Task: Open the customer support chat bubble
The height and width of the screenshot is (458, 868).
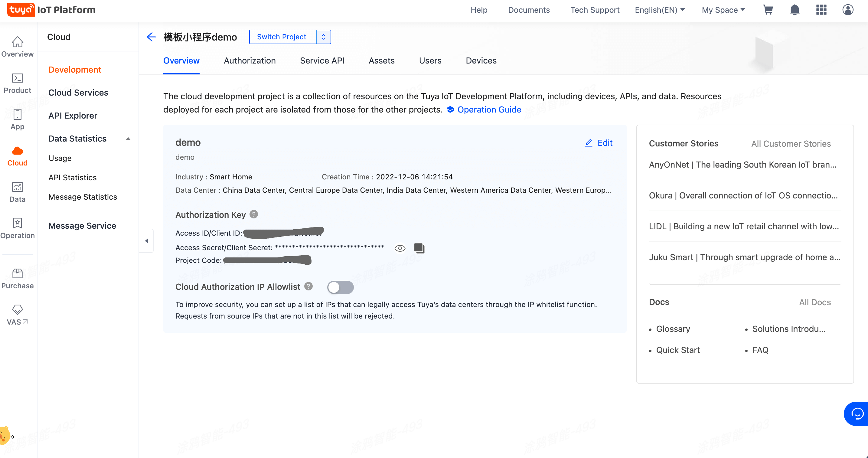Action: pyautogui.click(x=857, y=414)
